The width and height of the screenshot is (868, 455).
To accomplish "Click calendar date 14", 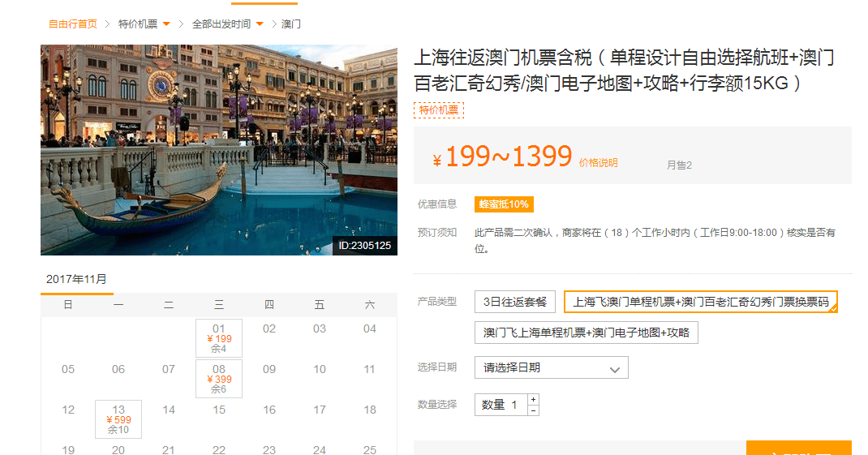I will coord(169,410).
